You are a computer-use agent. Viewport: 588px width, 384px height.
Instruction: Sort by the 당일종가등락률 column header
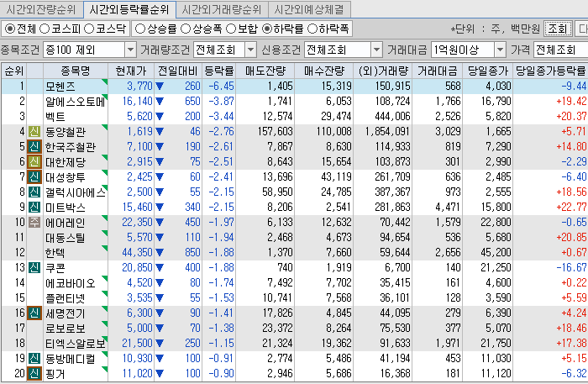550,71
